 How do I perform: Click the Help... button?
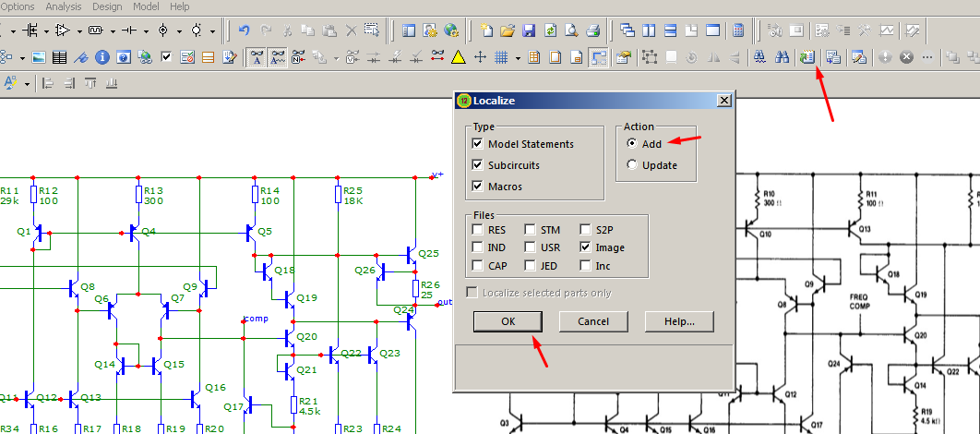679,321
